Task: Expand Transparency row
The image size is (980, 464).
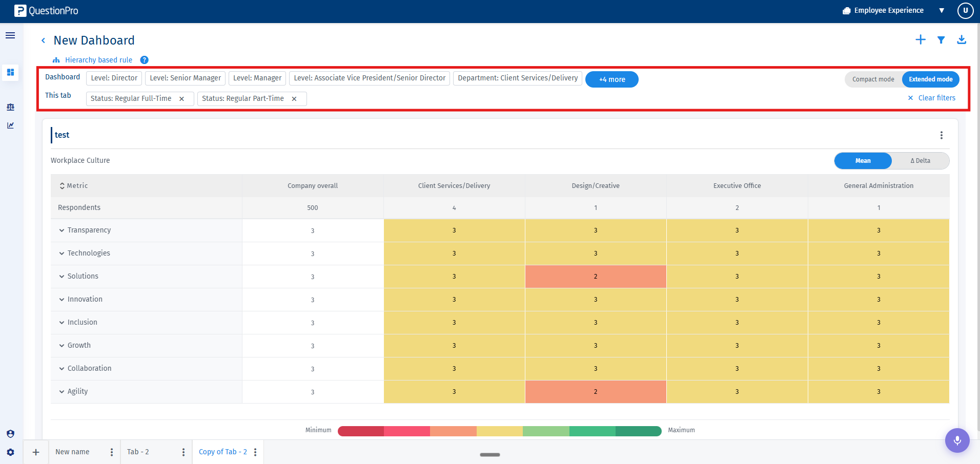Action: [62, 230]
